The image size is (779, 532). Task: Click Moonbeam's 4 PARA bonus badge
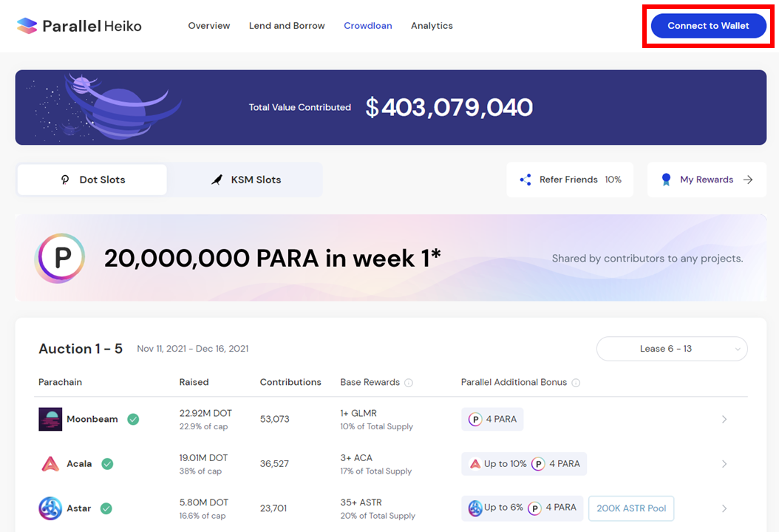pyautogui.click(x=492, y=419)
